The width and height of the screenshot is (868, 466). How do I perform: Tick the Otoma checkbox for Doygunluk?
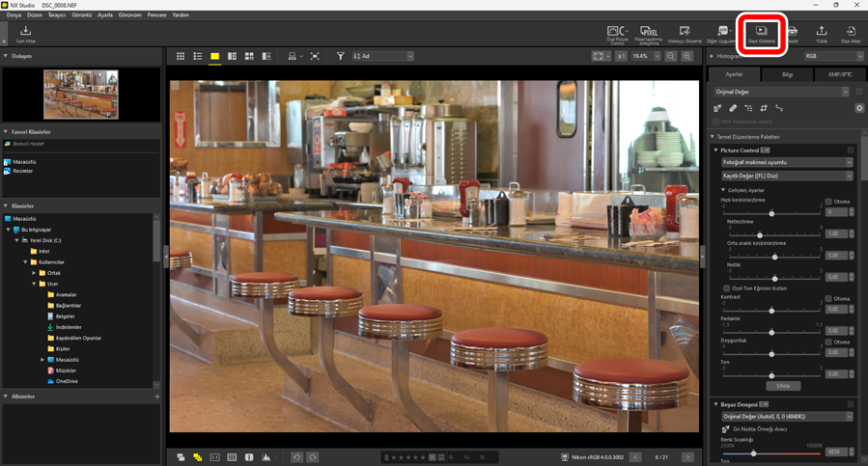828,343
